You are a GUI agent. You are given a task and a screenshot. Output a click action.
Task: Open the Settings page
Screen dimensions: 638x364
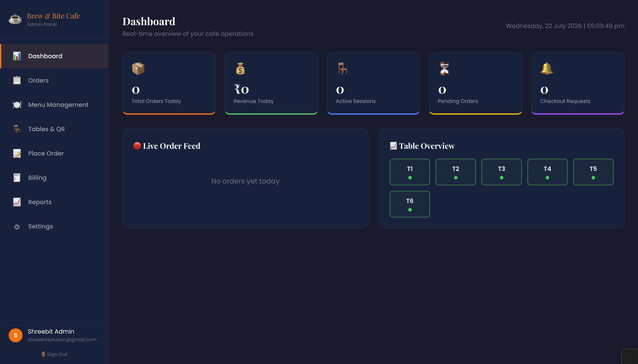(54, 226)
